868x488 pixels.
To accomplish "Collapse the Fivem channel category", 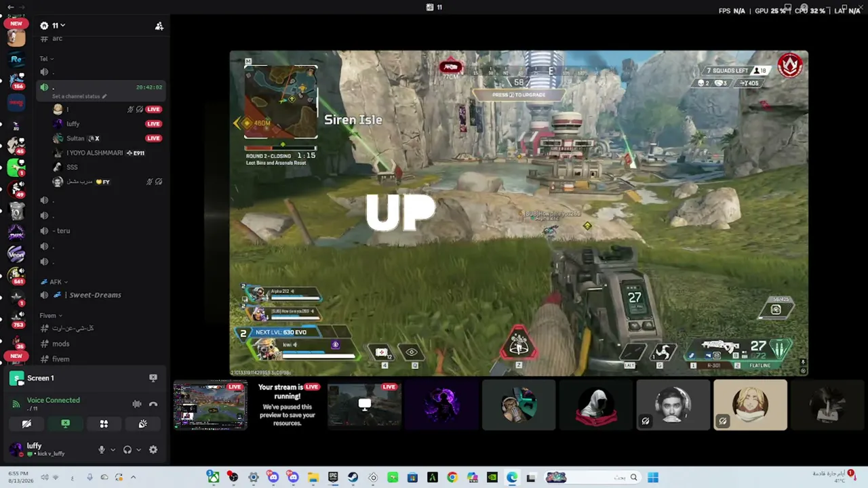I will [51, 316].
